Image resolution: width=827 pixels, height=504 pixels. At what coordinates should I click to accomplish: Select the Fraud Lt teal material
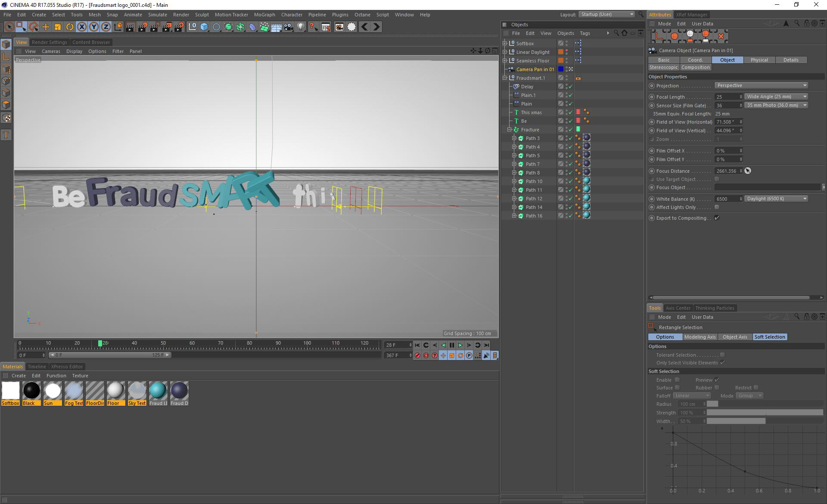(x=158, y=393)
